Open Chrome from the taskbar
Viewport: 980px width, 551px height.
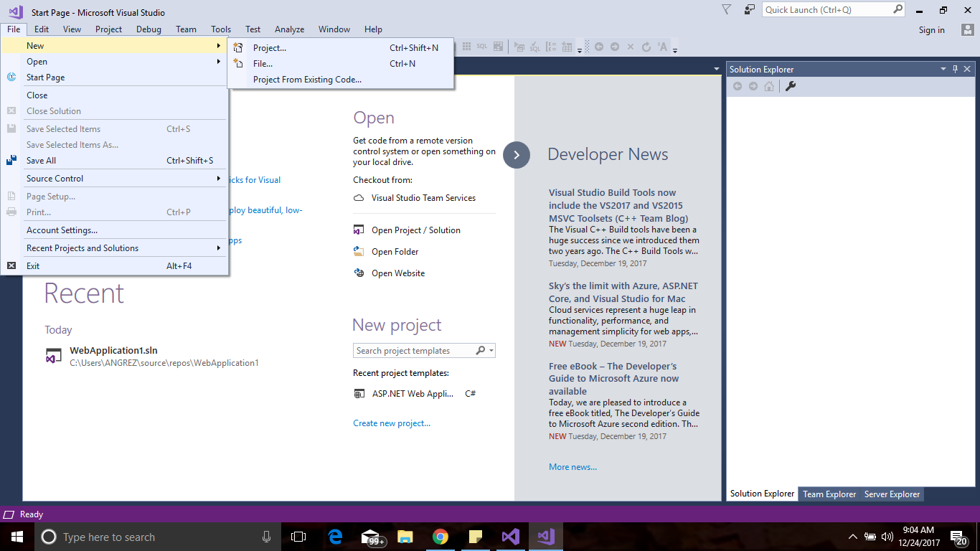440,537
